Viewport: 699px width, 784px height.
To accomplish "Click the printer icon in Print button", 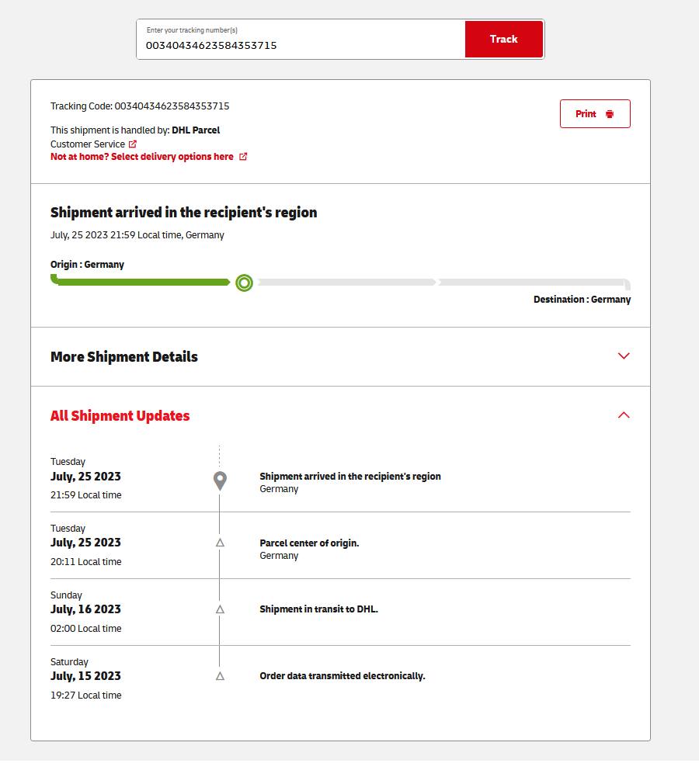I will tap(610, 114).
